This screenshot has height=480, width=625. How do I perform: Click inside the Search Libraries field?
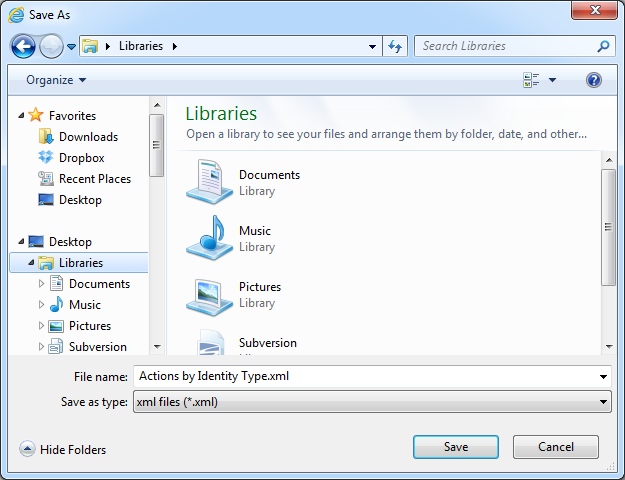coord(505,46)
